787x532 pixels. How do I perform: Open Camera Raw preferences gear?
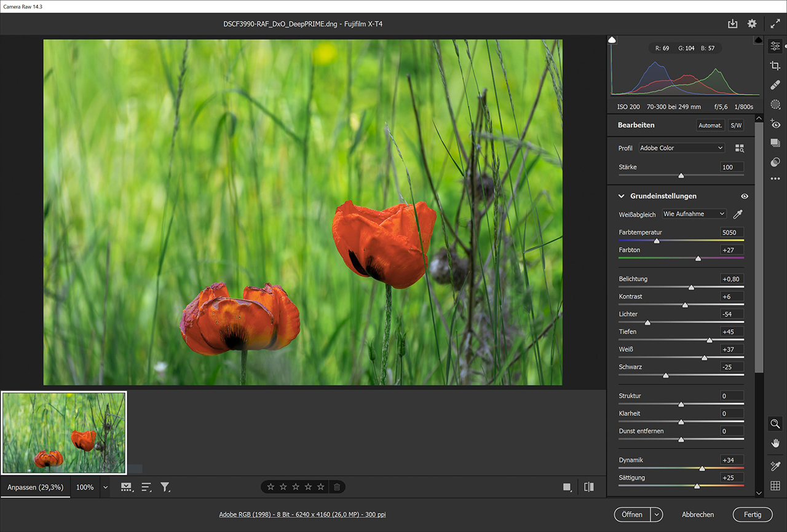(x=752, y=24)
